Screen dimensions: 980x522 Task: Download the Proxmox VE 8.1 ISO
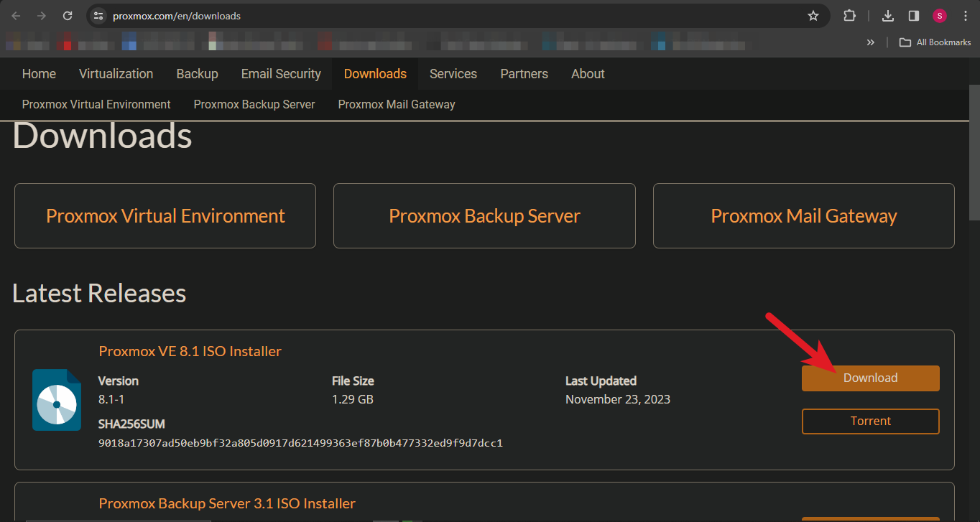click(x=870, y=378)
